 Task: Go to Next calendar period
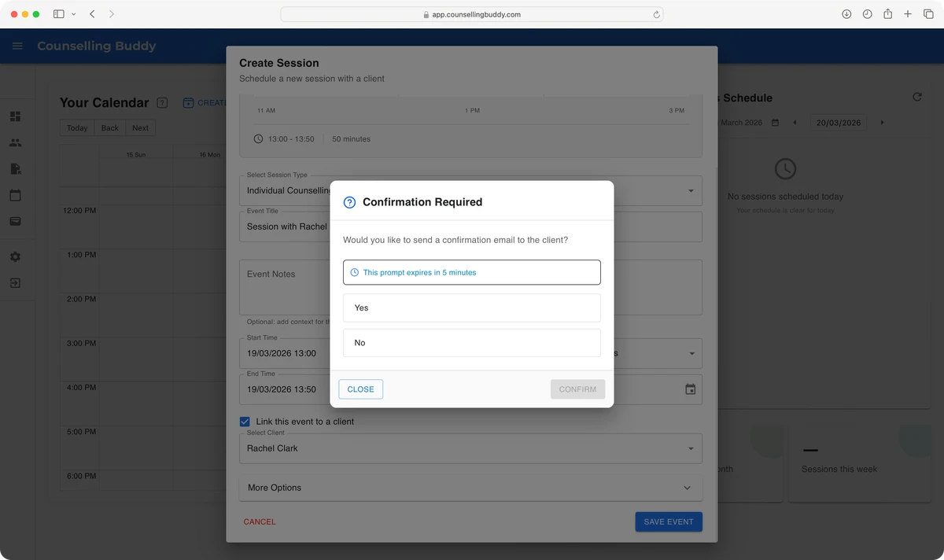coord(140,128)
